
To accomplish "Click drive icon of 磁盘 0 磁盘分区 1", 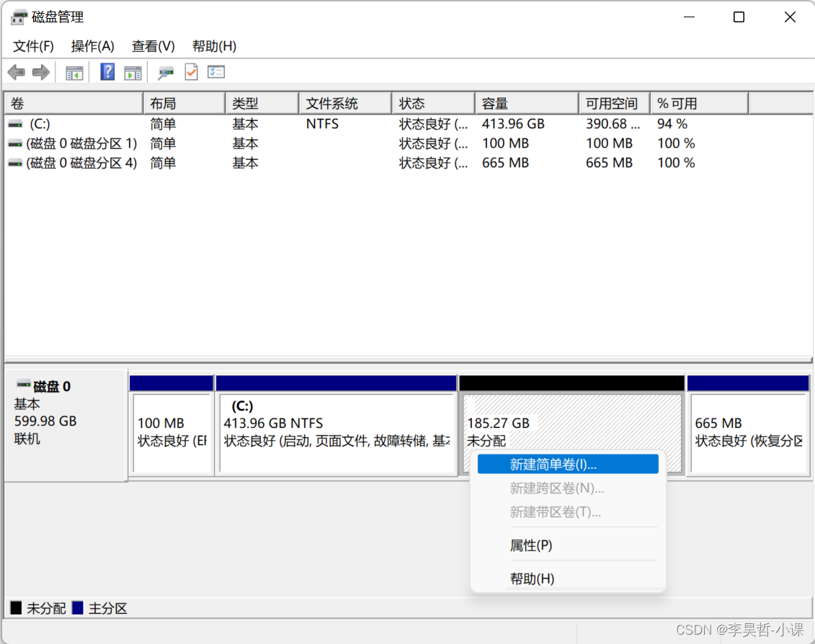I will tap(16, 143).
